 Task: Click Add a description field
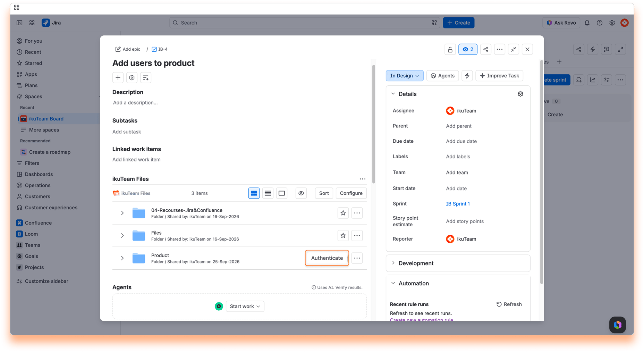[x=135, y=103]
